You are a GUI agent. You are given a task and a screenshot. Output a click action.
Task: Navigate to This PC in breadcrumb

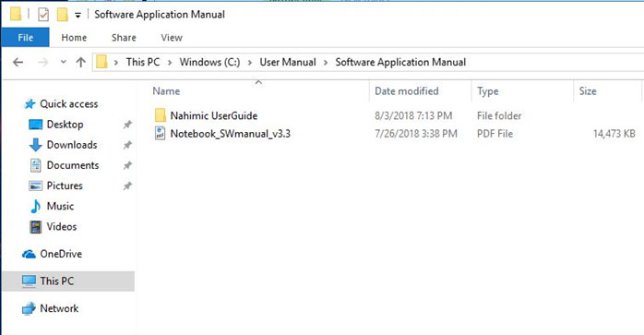pos(142,62)
